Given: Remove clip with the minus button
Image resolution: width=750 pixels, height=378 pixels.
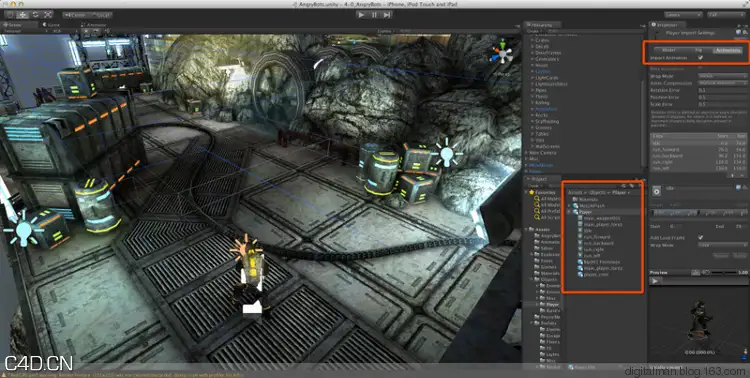Looking at the screenshot, I should pos(742,176).
